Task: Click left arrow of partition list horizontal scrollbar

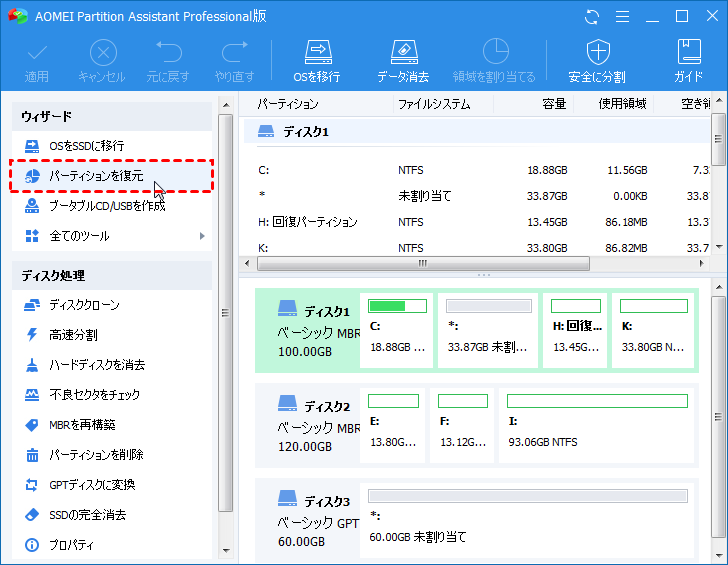Action: click(247, 263)
